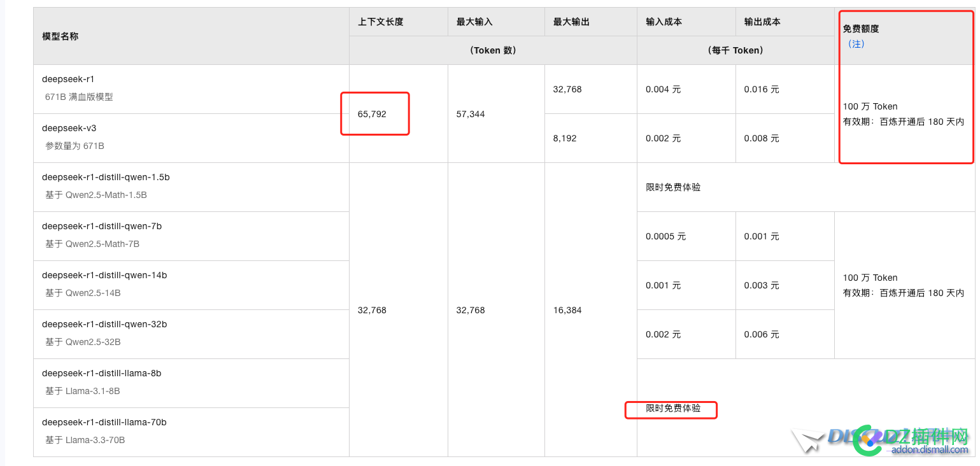
Task: Click the 100 万 Token quota for qwen distill models
Action: click(x=870, y=278)
